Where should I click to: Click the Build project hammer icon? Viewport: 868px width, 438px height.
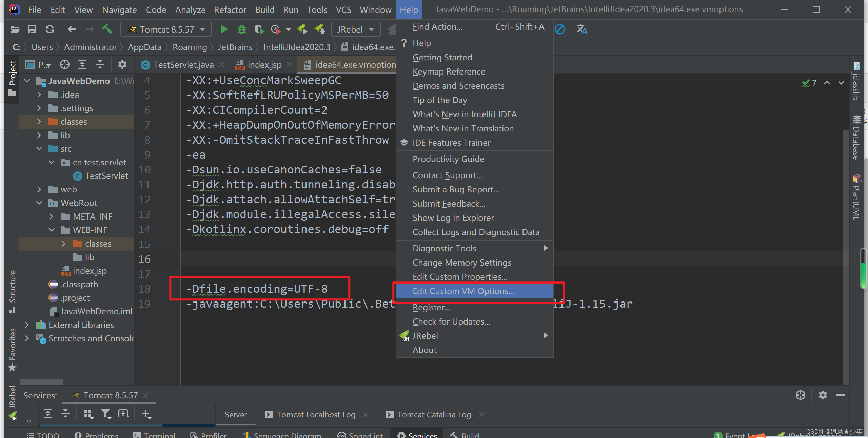(x=107, y=29)
